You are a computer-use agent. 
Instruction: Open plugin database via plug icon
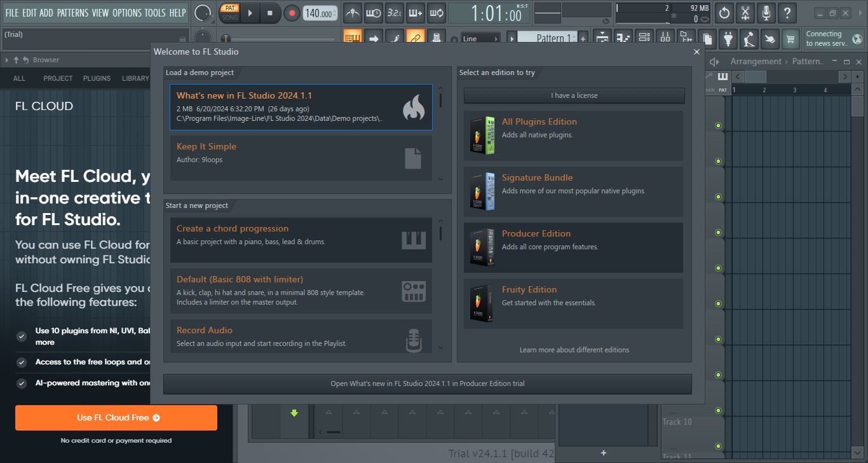click(x=728, y=39)
